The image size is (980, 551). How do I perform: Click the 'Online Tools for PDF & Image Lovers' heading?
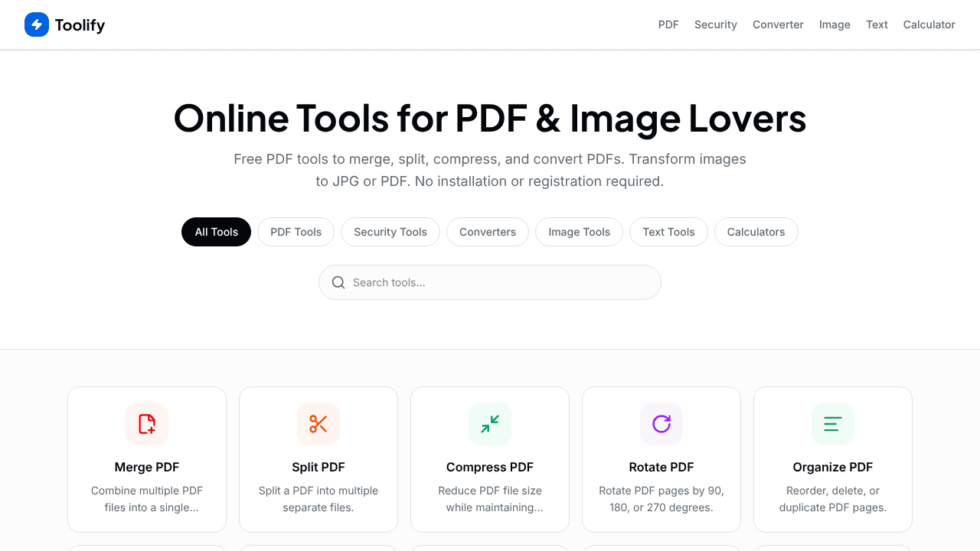click(x=490, y=118)
